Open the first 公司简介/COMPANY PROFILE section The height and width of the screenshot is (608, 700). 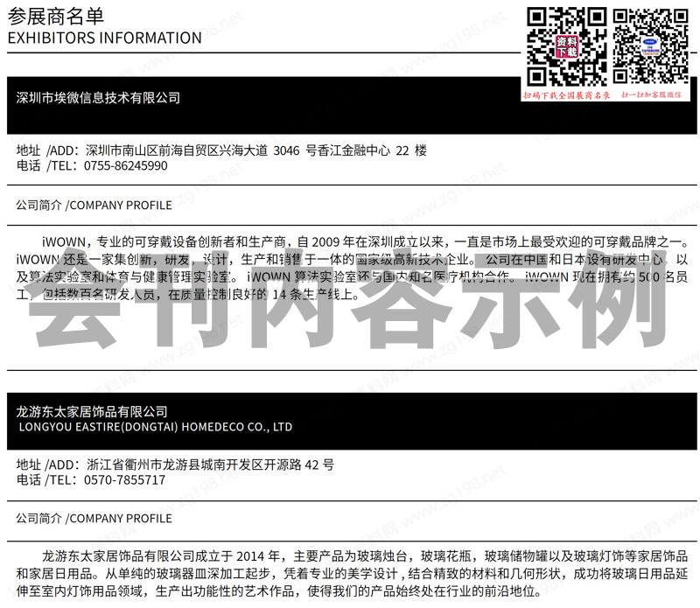92,206
